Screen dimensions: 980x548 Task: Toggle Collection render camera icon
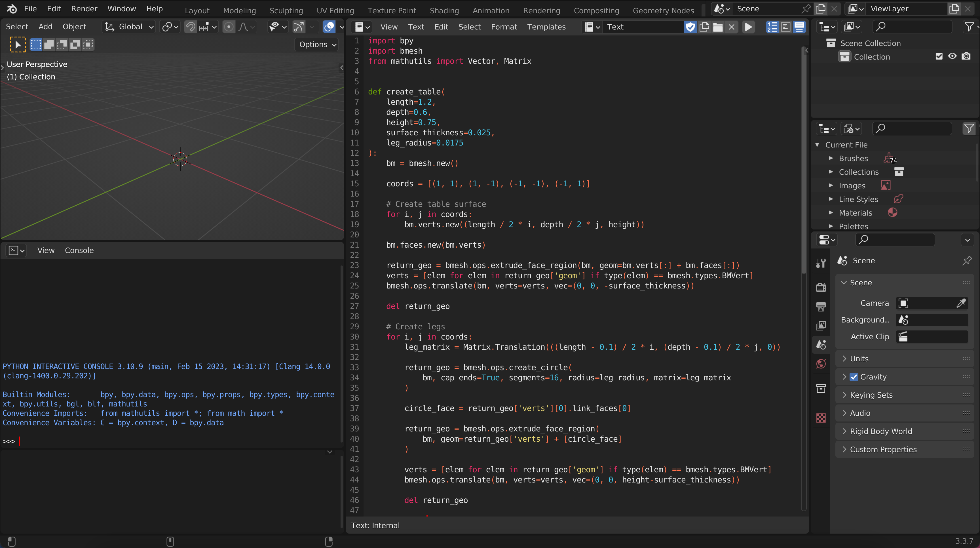(966, 56)
